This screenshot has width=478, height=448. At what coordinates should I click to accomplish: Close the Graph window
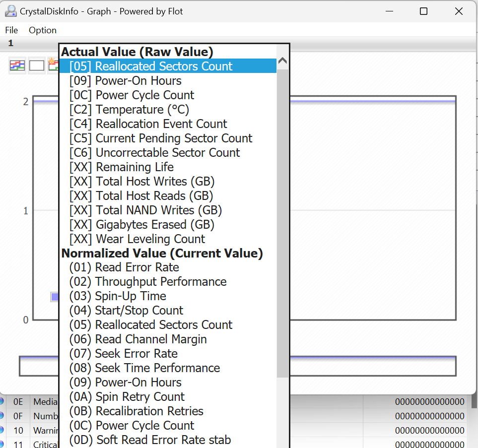click(459, 11)
